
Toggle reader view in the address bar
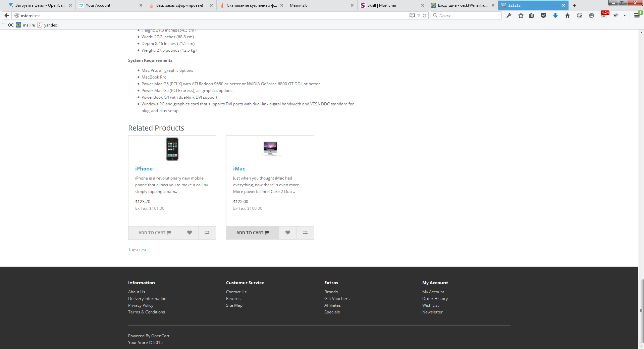tap(412, 15)
